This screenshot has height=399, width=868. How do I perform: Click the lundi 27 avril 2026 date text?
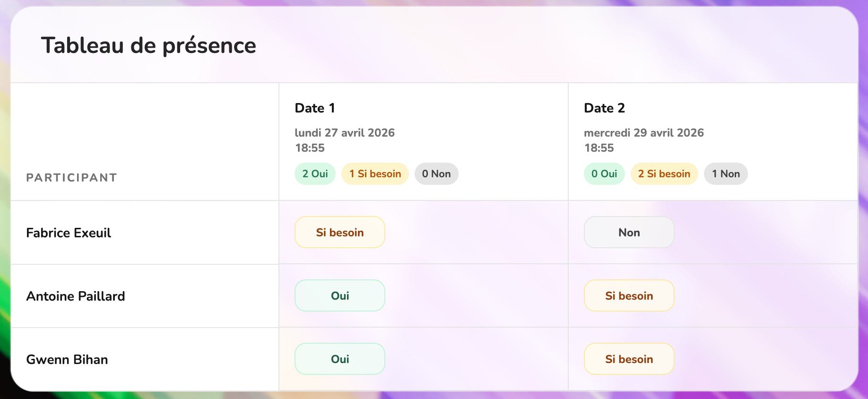tap(345, 133)
